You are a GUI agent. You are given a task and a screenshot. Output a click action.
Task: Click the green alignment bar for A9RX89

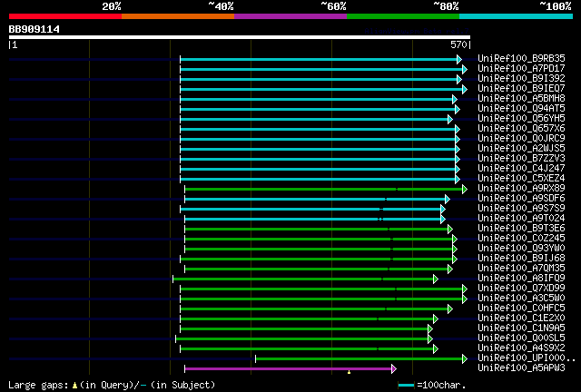pyautogui.click(x=324, y=190)
